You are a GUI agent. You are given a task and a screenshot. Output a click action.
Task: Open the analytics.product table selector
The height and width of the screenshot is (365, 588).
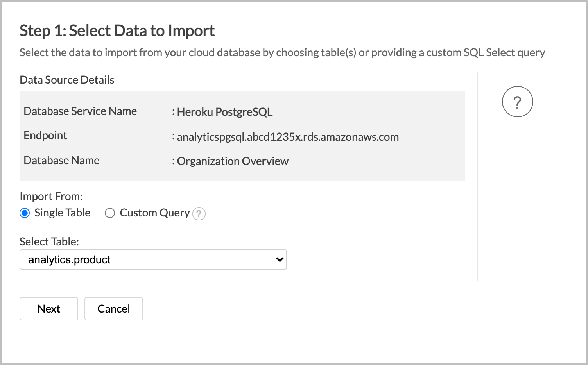[x=153, y=259]
